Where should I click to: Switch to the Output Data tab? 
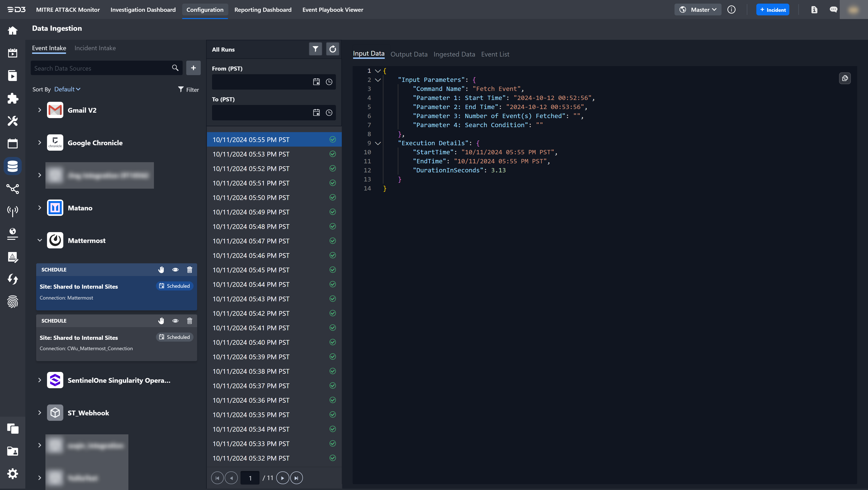click(x=409, y=54)
